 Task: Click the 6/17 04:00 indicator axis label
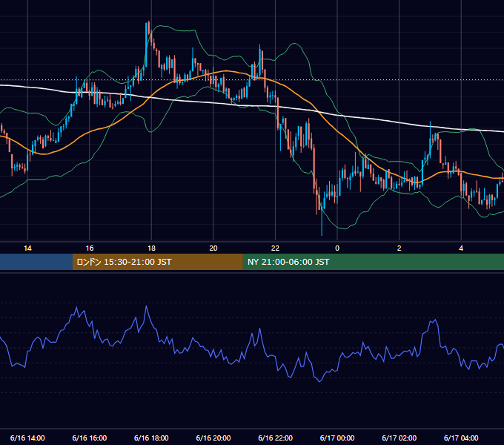point(461,438)
